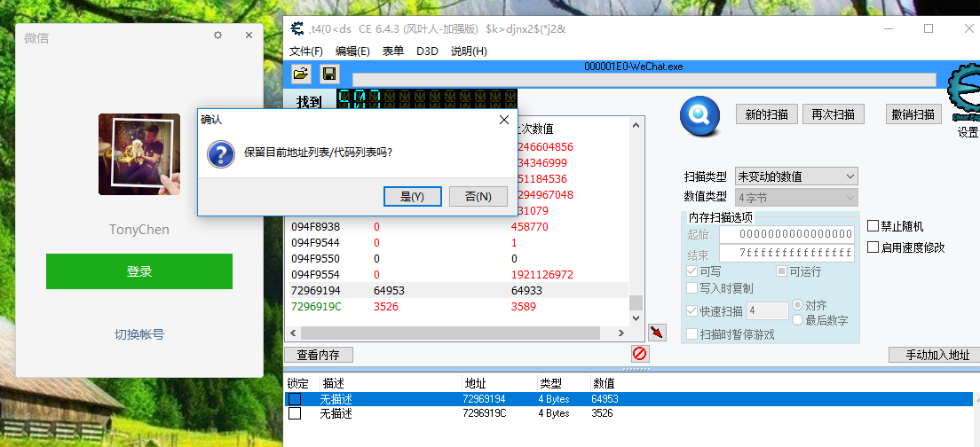Click the red no-entry clear list icon
The width and height of the screenshot is (980, 447).
pos(639,354)
